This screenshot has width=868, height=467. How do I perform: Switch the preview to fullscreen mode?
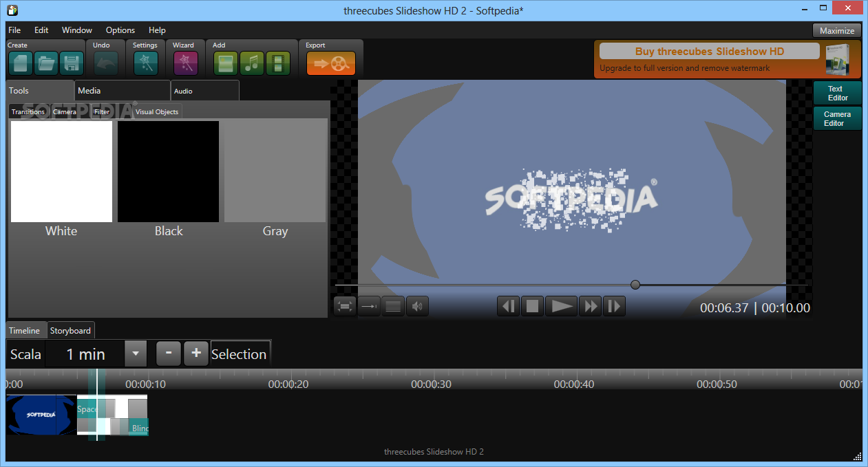pos(345,306)
